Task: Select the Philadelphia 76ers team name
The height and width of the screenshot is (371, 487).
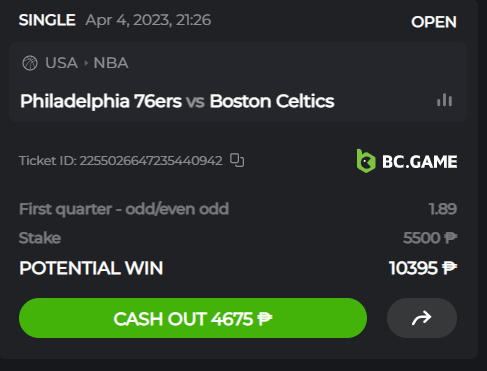Action: pyautogui.click(x=101, y=101)
